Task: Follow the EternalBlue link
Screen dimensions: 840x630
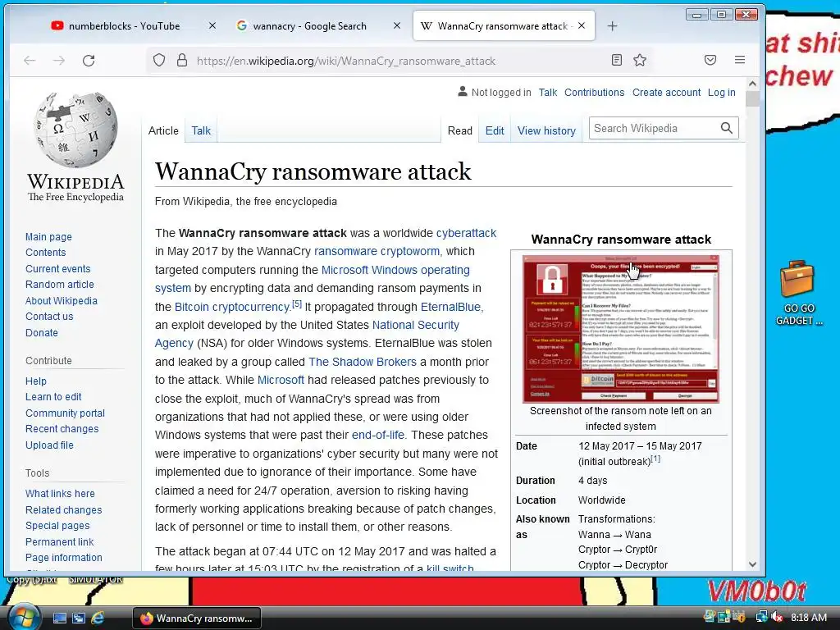Action: 452,307
